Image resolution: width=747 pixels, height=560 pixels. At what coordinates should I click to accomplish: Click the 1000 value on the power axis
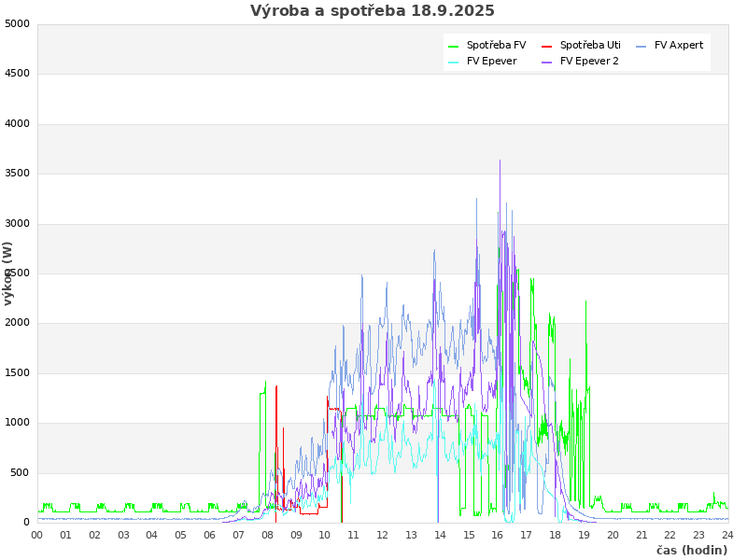click(x=17, y=423)
